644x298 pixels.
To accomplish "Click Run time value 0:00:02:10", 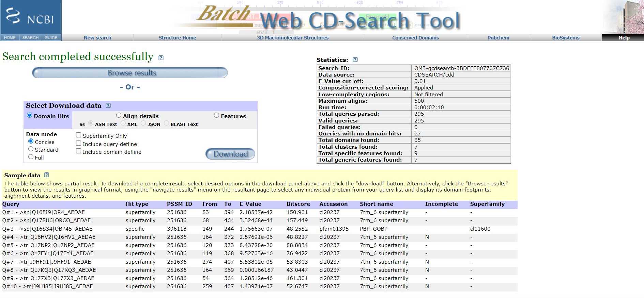I will click(429, 107).
